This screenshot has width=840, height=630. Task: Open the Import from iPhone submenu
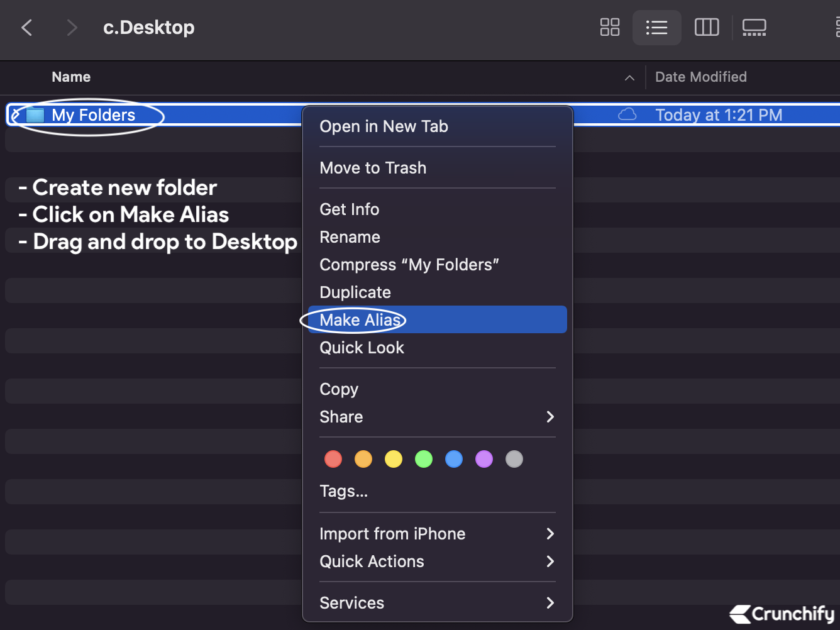(x=438, y=534)
